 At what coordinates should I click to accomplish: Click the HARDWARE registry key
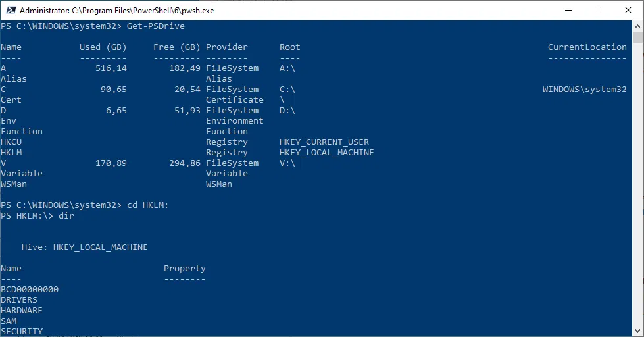pyautogui.click(x=22, y=311)
